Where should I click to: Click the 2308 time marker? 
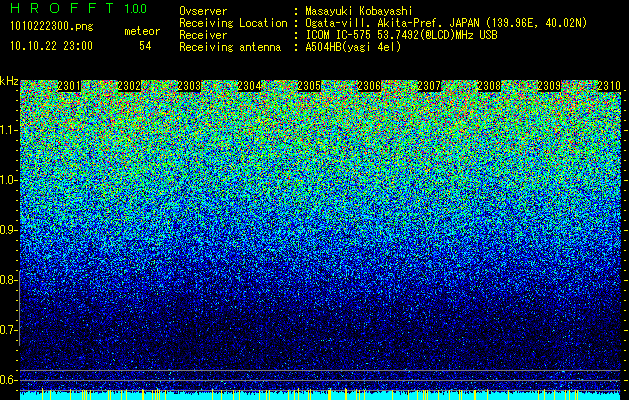pyautogui.click(x=489, y=86)
